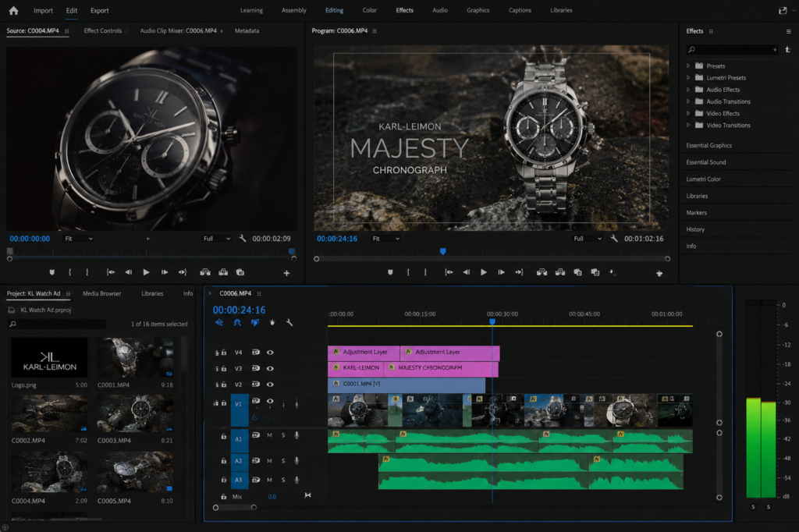Viewport: 799px width, 532px height.
Task: Toggle lock on track V4
Action: point(224,352)
